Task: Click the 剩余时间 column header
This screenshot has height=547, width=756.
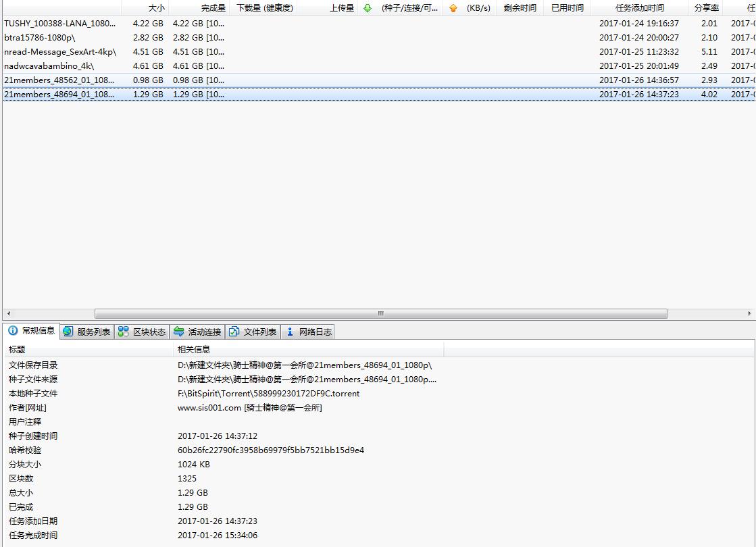Action: click(520, 8)
